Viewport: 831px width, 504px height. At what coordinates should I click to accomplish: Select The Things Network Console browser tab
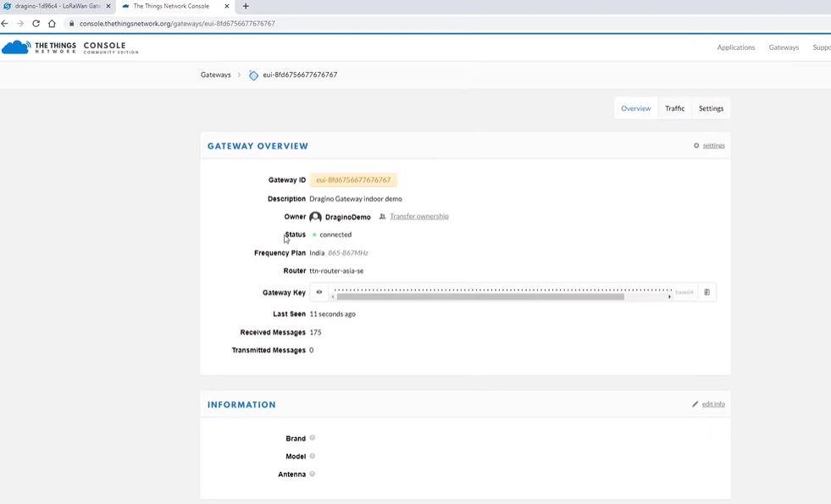[x=176, y=7]
